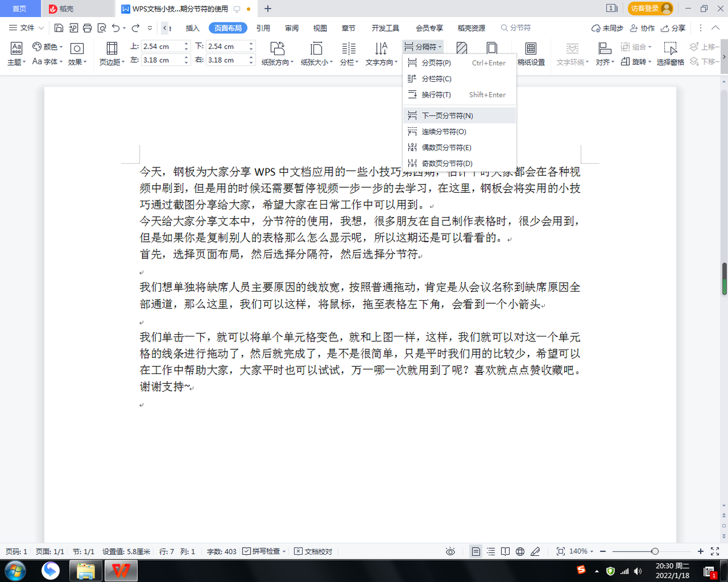Click the Print icon in quick toolbar
This screenshot has height=582, width=728.
point(87,28)
